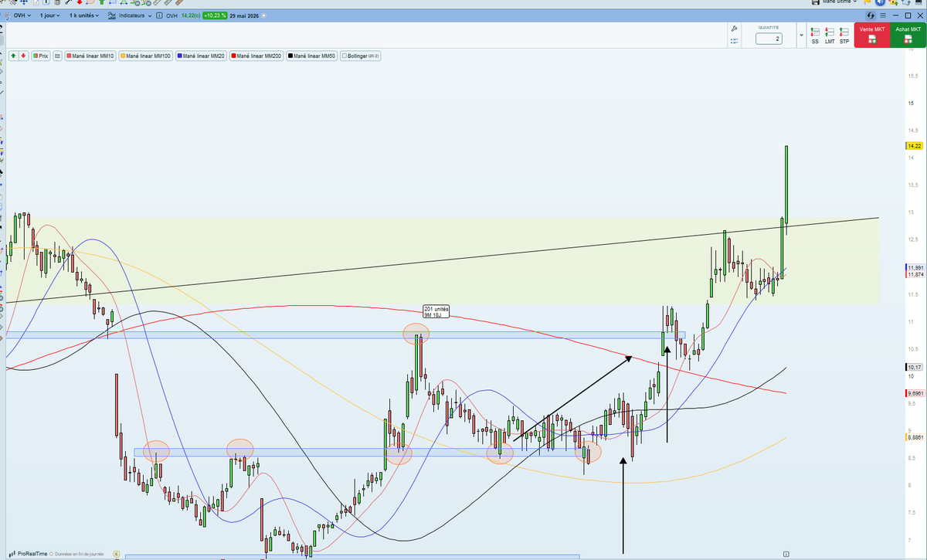
Task: Click the red down arrow button
Action: (x=24, y=56)
